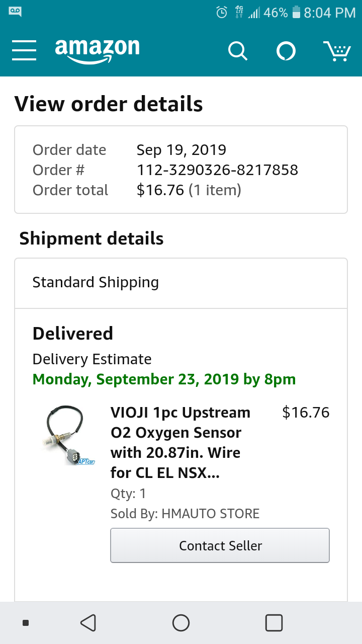Tap the small dot navigation bar button

pos(26,623)
